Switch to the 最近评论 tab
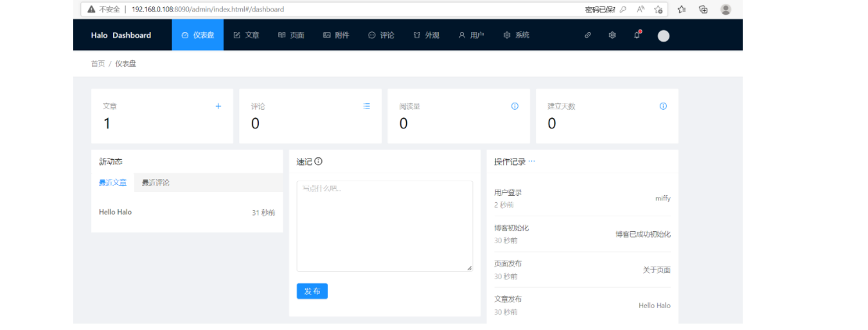The width and height of the screenshot is (868, 330). pyautogui.click(x=155, y=183)
